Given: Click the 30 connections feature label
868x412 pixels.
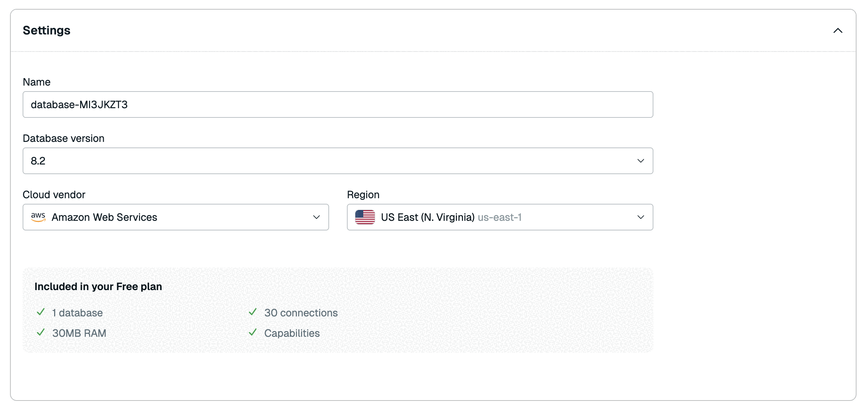Looking at the screenshot, I should point(301,313).
